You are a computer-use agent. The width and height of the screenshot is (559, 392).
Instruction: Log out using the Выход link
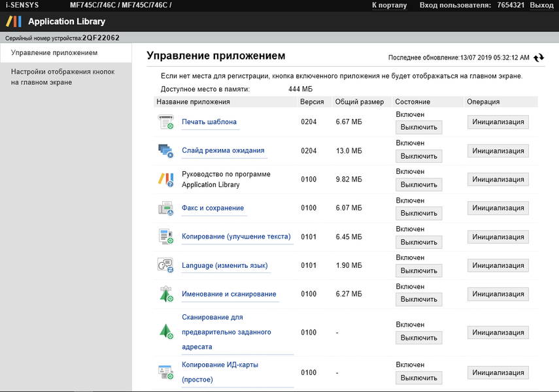click(541, 5)
